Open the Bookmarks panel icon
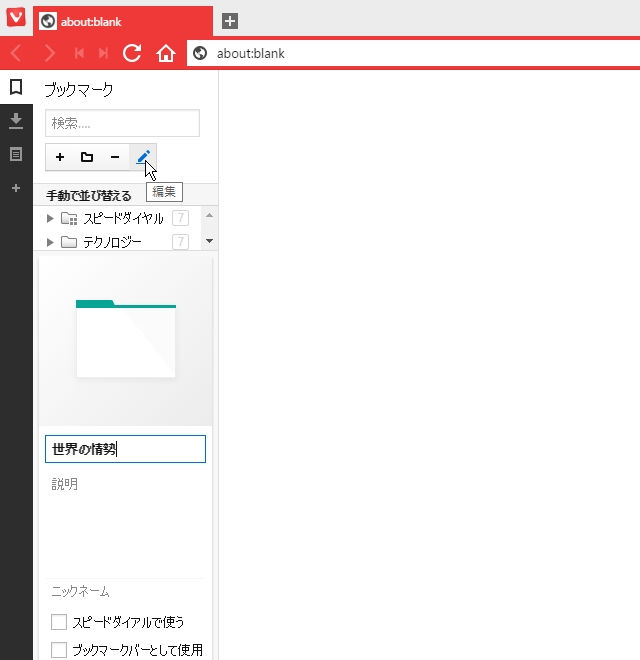Screen dimensions: 640x660 click(16, 88)
